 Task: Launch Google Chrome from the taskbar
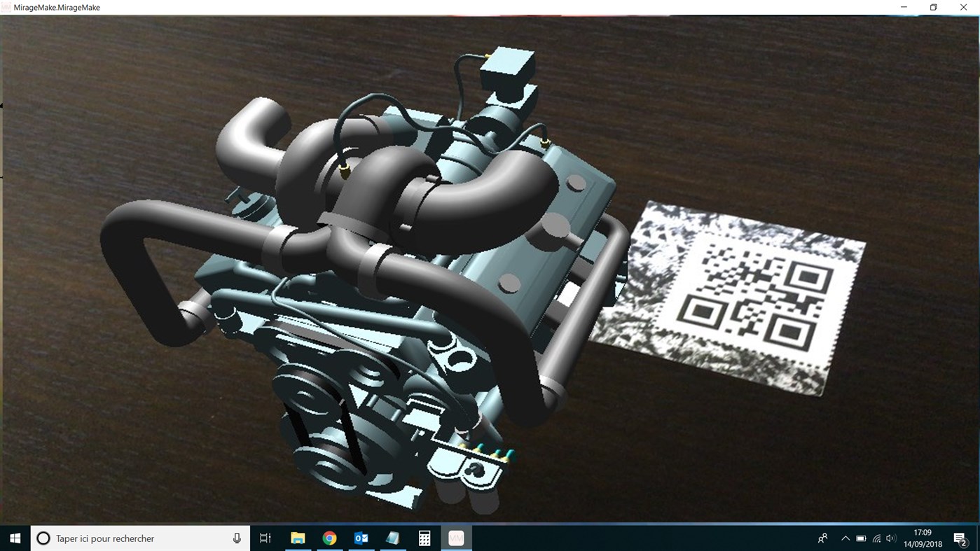click(329, 538)
